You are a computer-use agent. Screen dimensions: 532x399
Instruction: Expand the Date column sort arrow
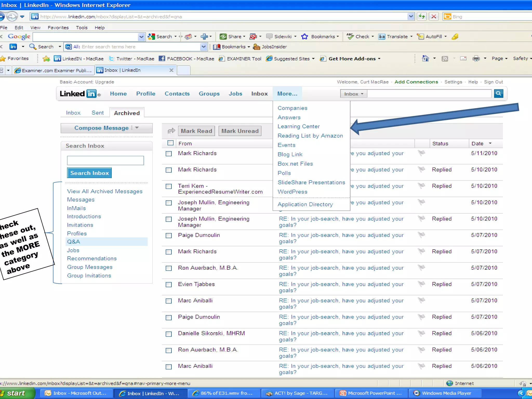[x=490, y=143]
